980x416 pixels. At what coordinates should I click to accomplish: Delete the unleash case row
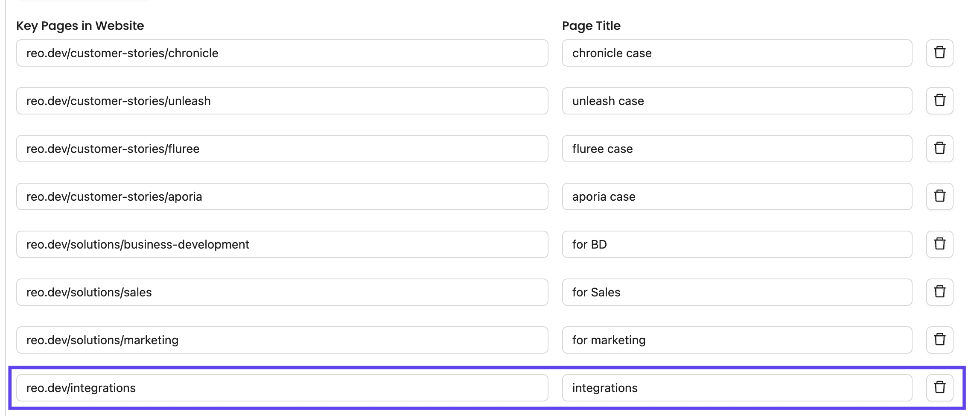939,101
